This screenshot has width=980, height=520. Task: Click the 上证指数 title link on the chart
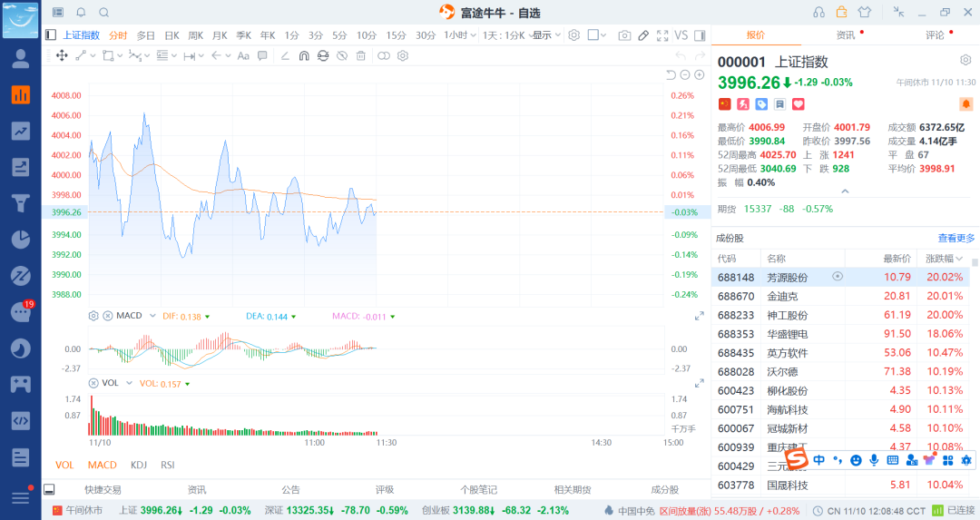tap(82, 35)
